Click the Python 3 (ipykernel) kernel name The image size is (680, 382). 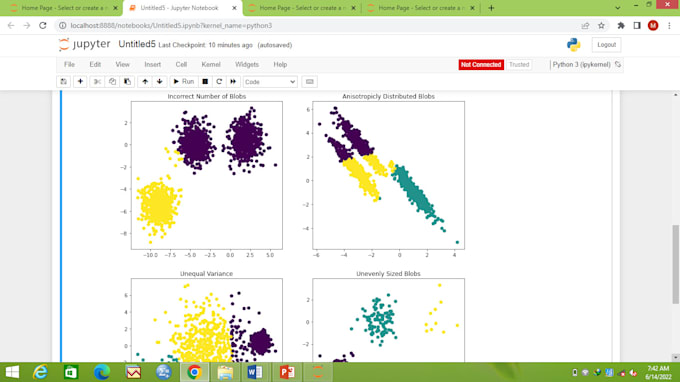pos(581,65)
